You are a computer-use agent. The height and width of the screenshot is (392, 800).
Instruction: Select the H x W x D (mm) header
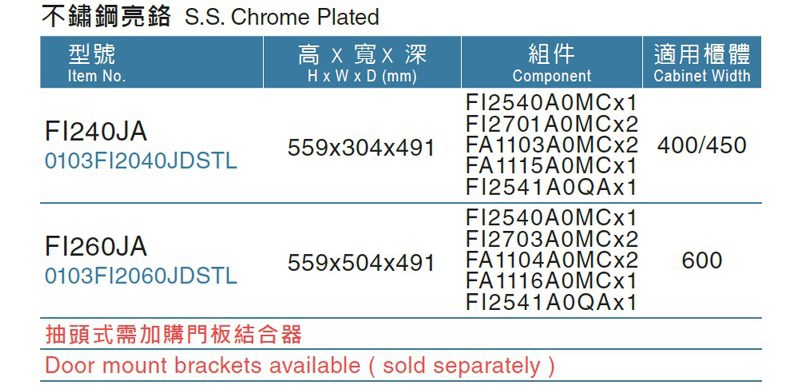point(362,62)
